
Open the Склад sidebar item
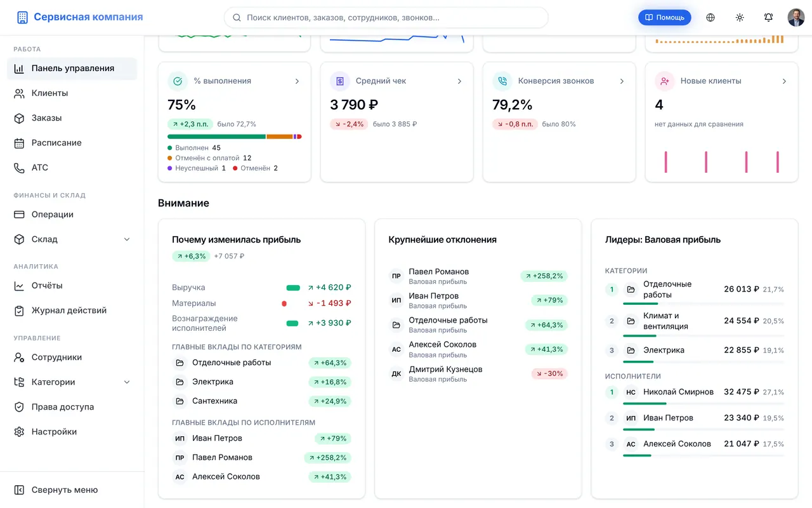[x=72, y=239]
